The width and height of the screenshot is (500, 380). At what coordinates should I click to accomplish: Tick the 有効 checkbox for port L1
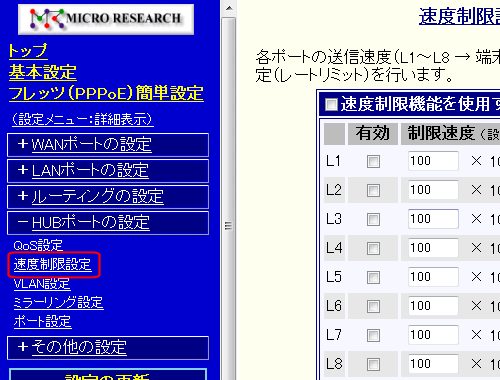tap(373, 161)
